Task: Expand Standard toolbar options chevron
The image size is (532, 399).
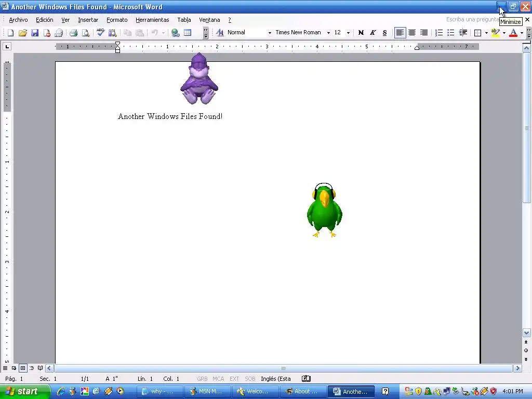Action: 206,33
